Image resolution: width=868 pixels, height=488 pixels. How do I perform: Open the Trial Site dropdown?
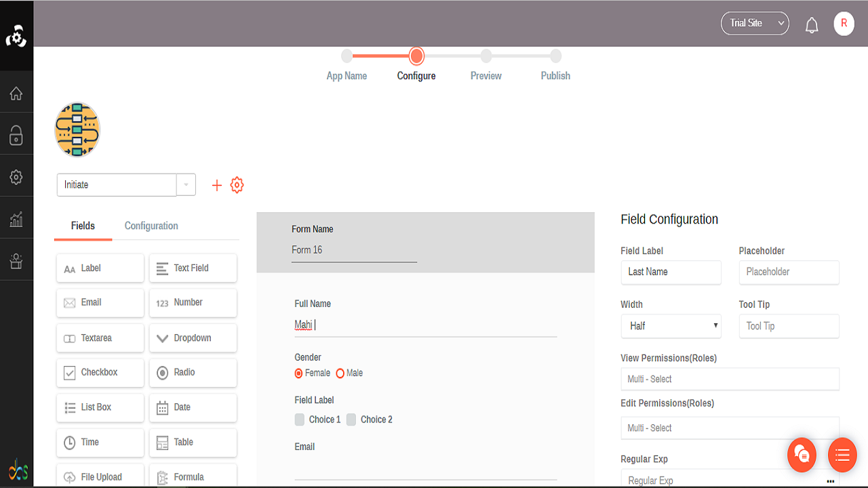754,22
